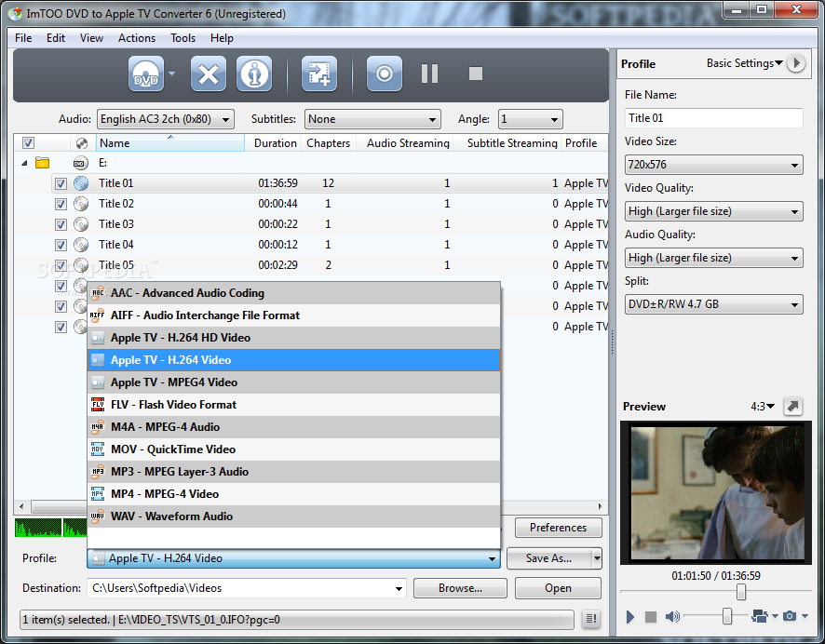825x644 pixels.
Task: Open the Video Size dropdown
Action: (713, 165)
